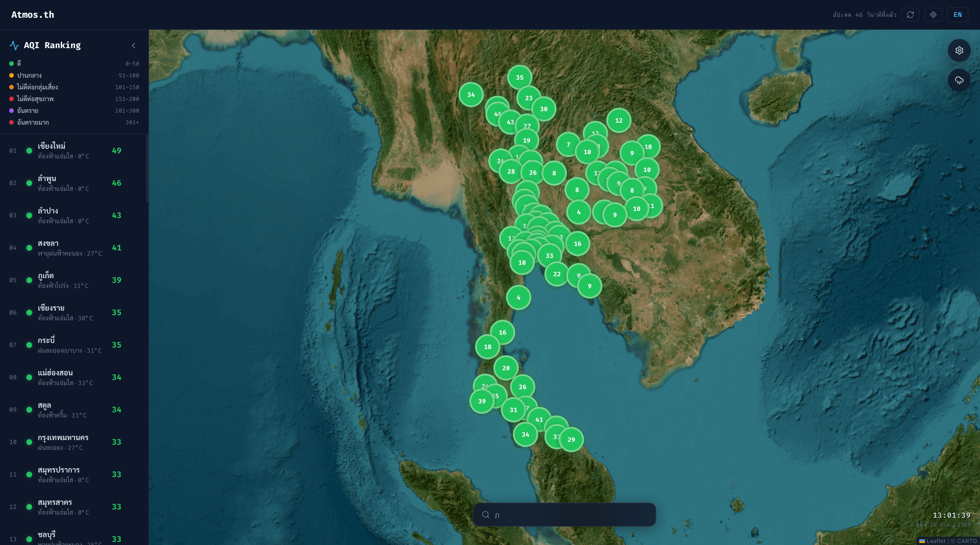Click the search magnifier icon
This screenshot has width=980, height=545.
(x=485, y=515)
